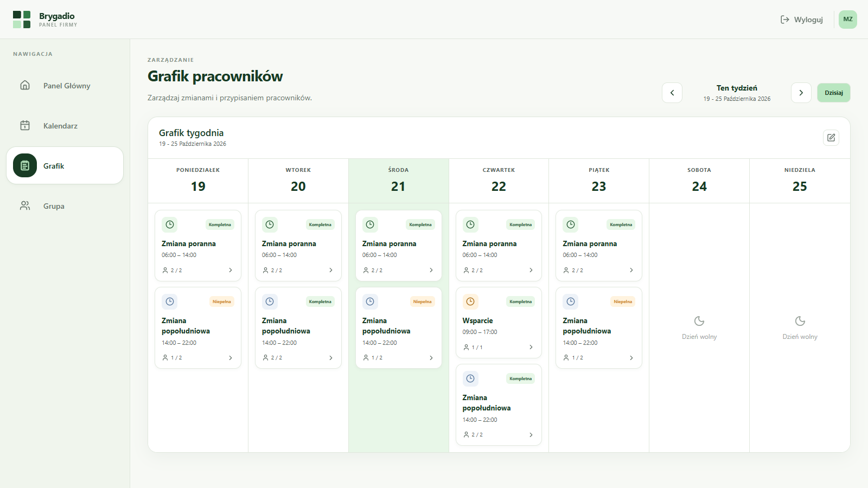Expand Thursday Wsparcie shift chevron
The image size is (868, 488).
[x=531, y=347]
